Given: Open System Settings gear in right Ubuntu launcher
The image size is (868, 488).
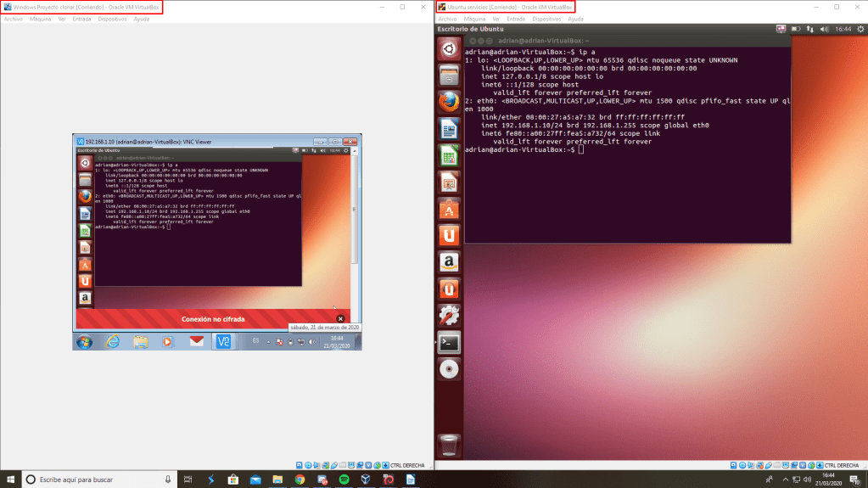Looking at the screenshot, I should pos(449,316).
